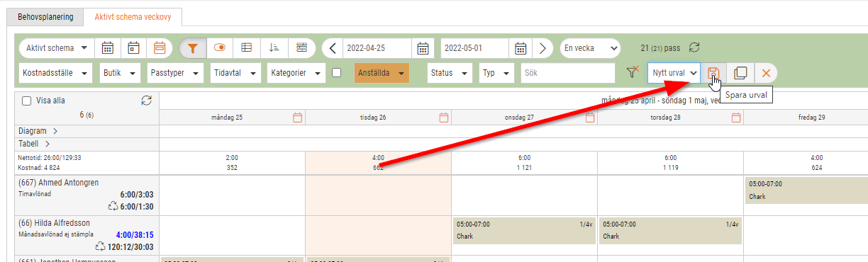Open the calendar picker for start date 2022-04-25
The width and height of the screenshot is (868, 262).
[x=423, y=48]
